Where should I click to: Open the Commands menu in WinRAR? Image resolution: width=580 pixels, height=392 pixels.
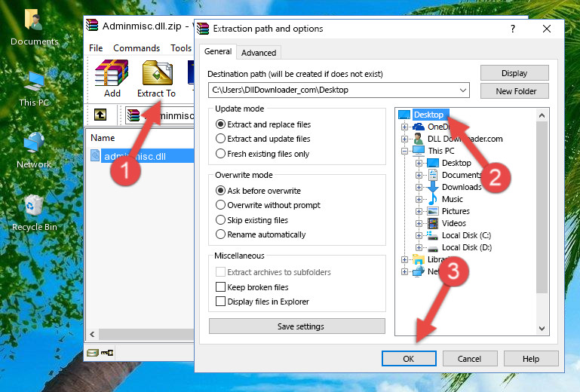click(x=137, y=48)
